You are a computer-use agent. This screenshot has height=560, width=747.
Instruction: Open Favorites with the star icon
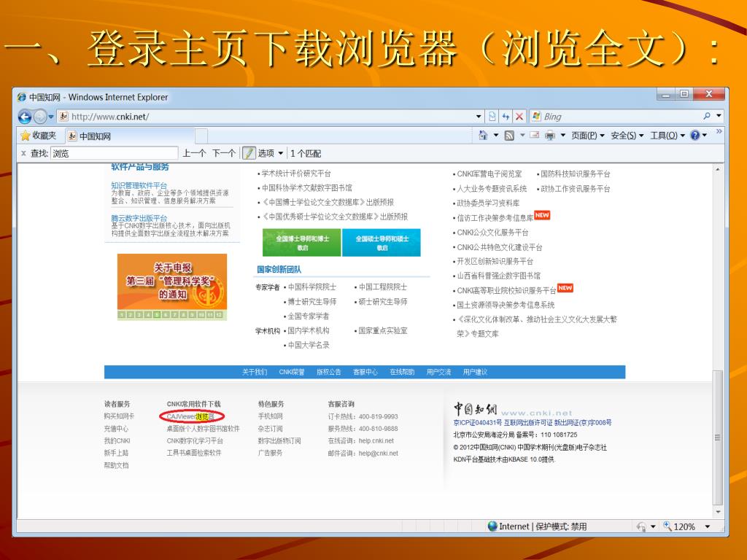(38, 136)
